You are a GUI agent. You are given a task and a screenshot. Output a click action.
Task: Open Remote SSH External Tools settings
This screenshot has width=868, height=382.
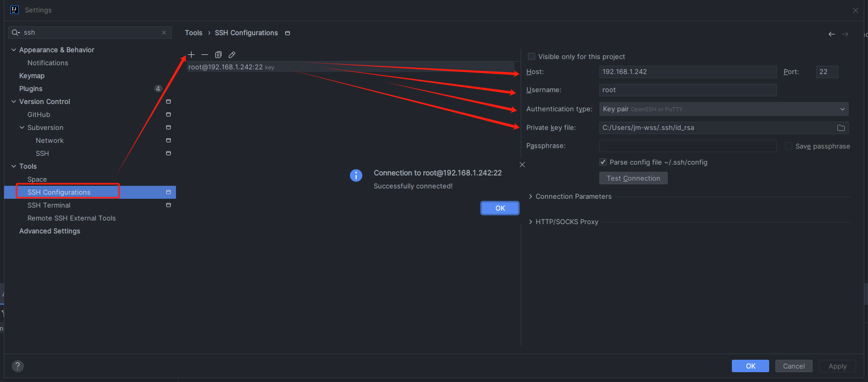coord(71,218)
